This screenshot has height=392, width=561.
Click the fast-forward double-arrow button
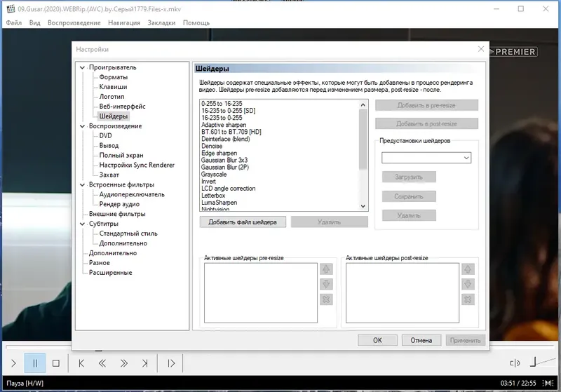click(124, 363)
